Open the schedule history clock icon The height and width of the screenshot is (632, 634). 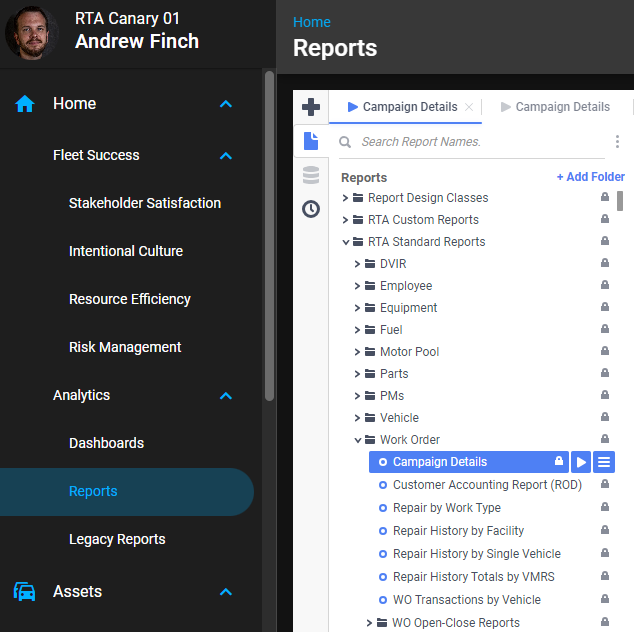click(x=311, y=209)
